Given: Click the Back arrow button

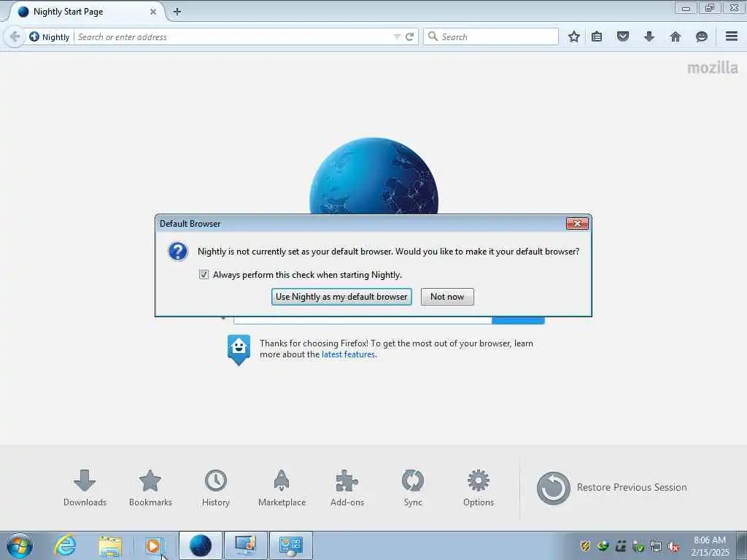Looking at the screenshot, I should click(x=15, y=36).
